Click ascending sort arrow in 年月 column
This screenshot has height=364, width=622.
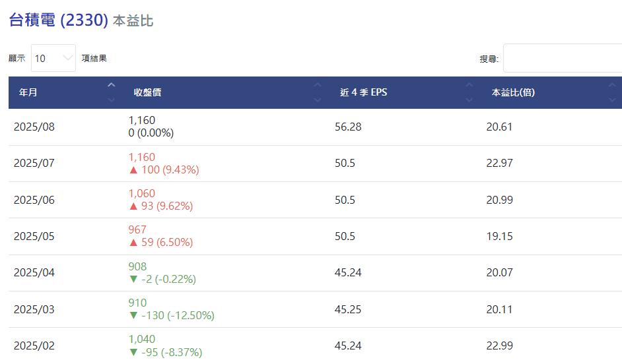(111, 85)
